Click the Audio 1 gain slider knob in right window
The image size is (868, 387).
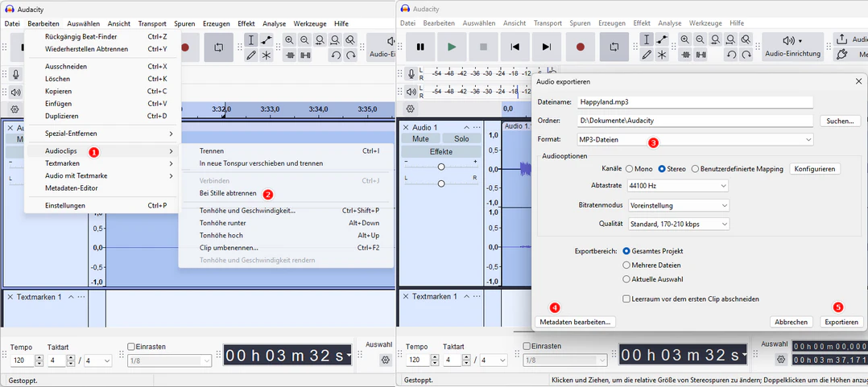coord(441,167)
